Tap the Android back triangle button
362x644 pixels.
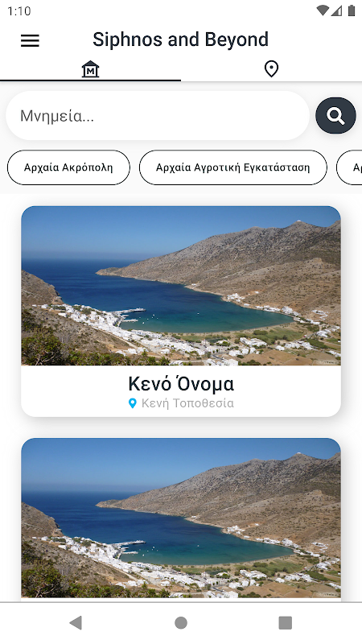point(76,622)
